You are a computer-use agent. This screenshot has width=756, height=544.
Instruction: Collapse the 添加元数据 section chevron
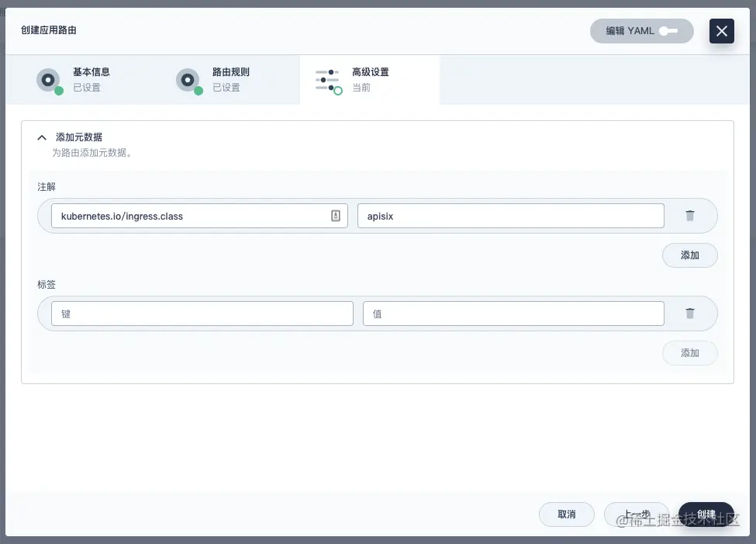coord(42,137)
